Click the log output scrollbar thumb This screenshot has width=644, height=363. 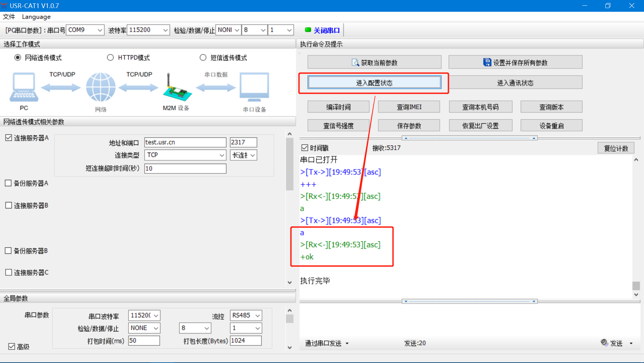click(636, 286)
